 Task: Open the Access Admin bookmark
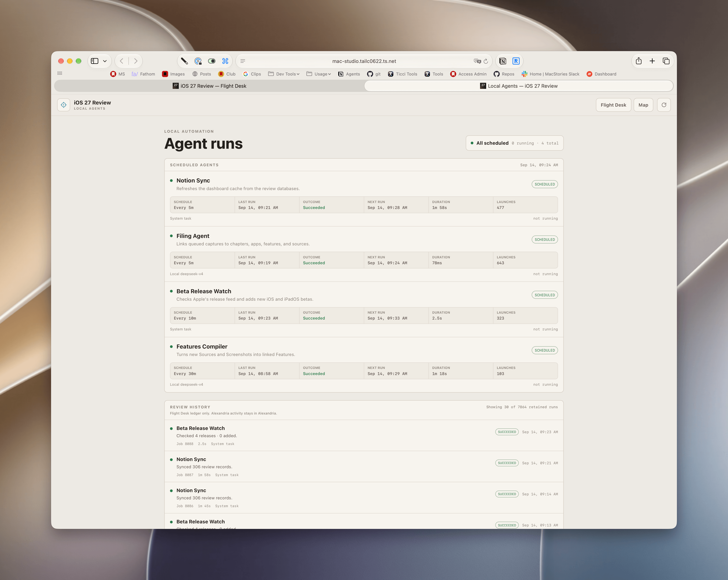pyautogui.click(x=468, y=74)
